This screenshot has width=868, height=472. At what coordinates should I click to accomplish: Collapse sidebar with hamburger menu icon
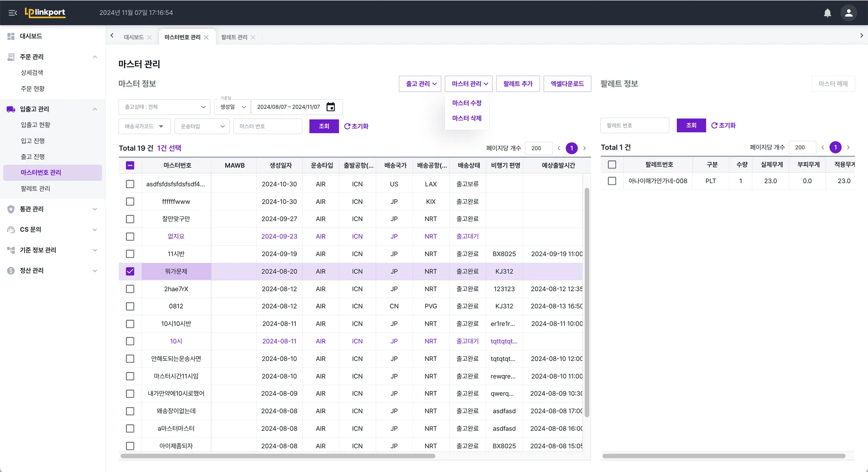13,13
